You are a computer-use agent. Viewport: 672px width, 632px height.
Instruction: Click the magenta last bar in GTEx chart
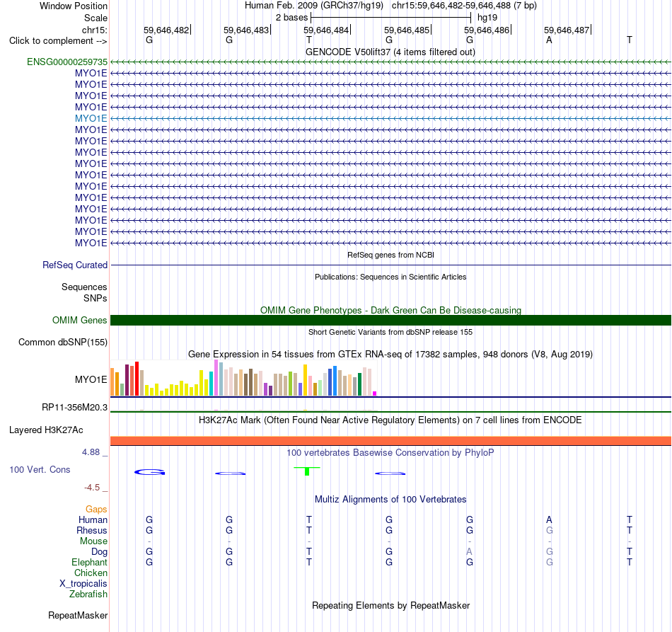click(x=375, y=393)
